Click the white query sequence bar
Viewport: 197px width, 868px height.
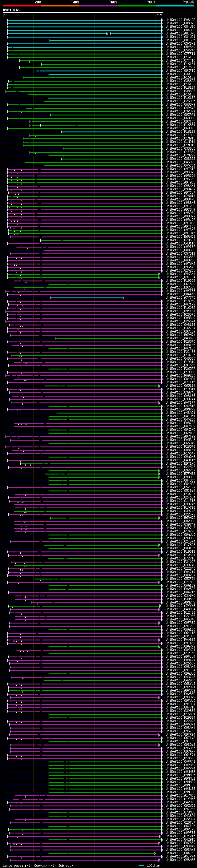pos(83,12)
